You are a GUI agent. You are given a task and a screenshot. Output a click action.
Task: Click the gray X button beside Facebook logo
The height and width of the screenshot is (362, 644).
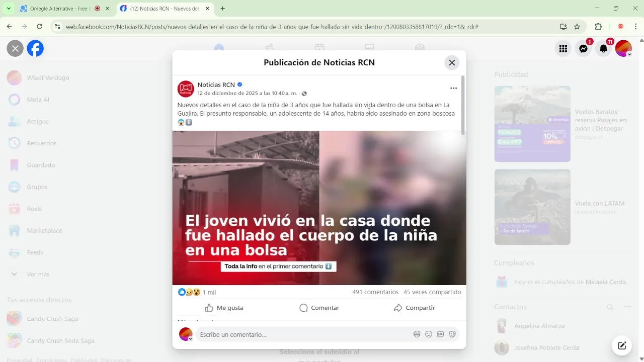15,48
